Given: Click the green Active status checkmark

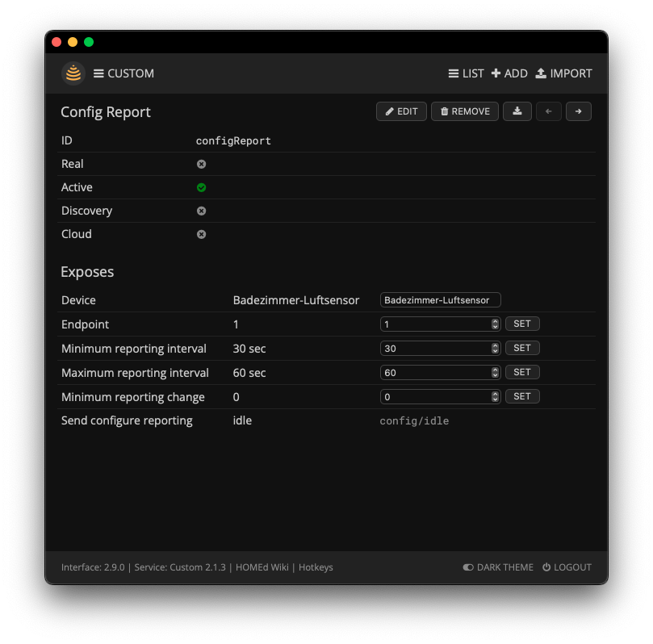Looking at the screenshot, I should (x=202, y=187).
